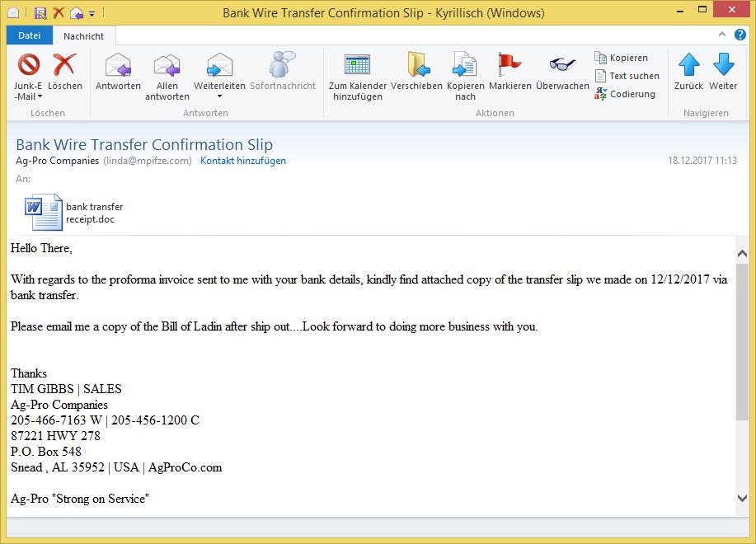Click the save icon in title bar
Viewport: 756px width, 544px height.
point(40,13)
